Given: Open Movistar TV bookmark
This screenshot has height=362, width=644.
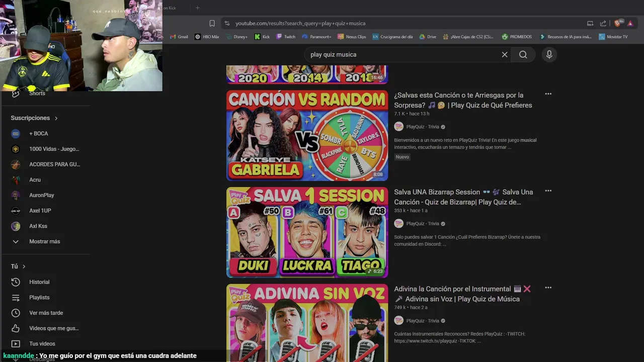Looking at the screenshot, I should pos(613,37).
